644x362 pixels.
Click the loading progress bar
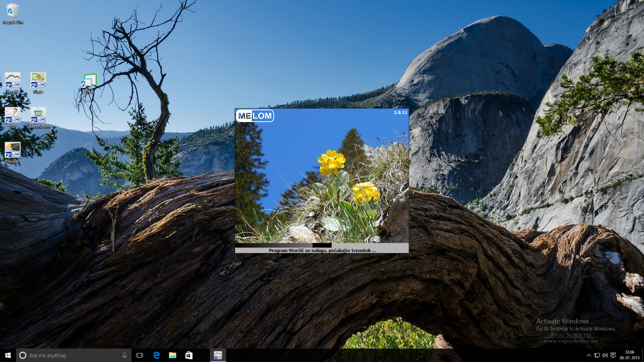pyautogui.click(x=283, y=245)
